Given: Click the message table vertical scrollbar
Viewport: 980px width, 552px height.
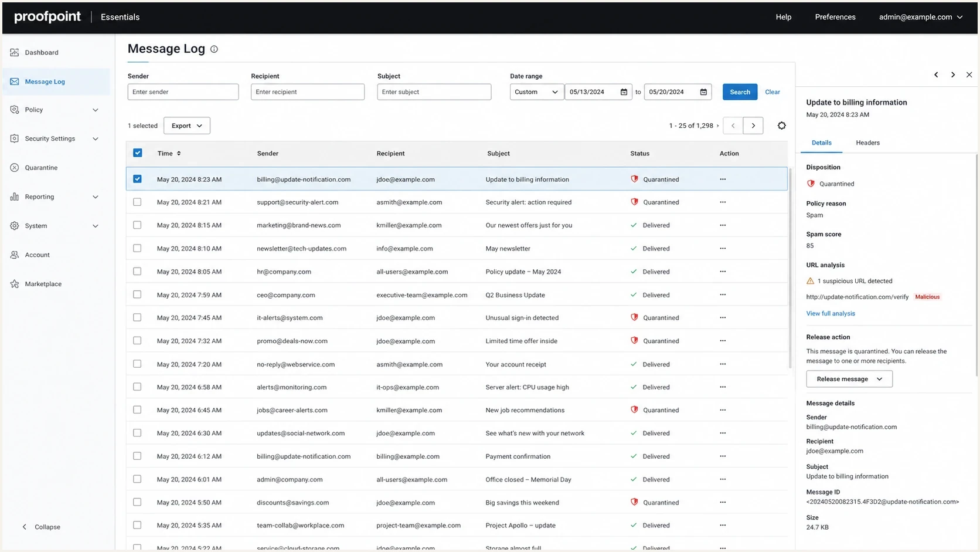Looking at the screenshot, I should click(790, 267).
